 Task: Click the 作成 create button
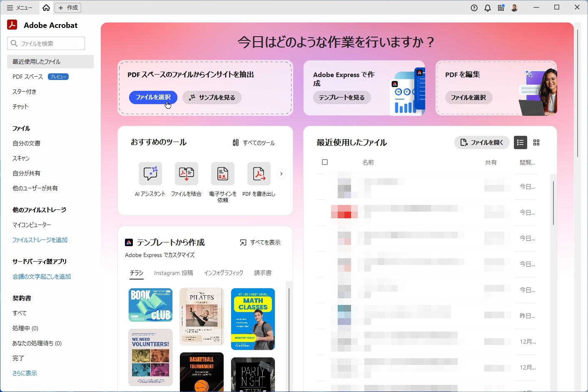click(68, 7)
